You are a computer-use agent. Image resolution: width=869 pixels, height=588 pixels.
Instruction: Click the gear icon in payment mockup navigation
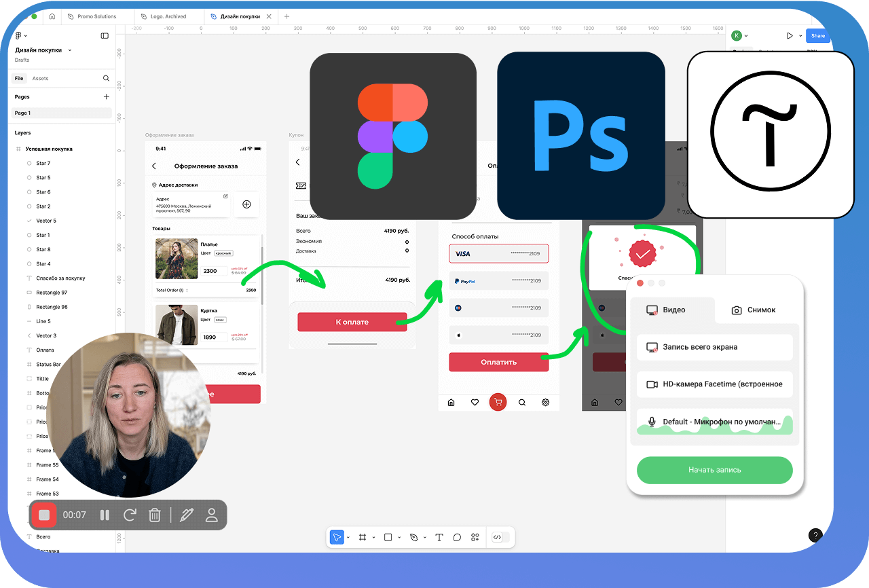coord(545,403)
